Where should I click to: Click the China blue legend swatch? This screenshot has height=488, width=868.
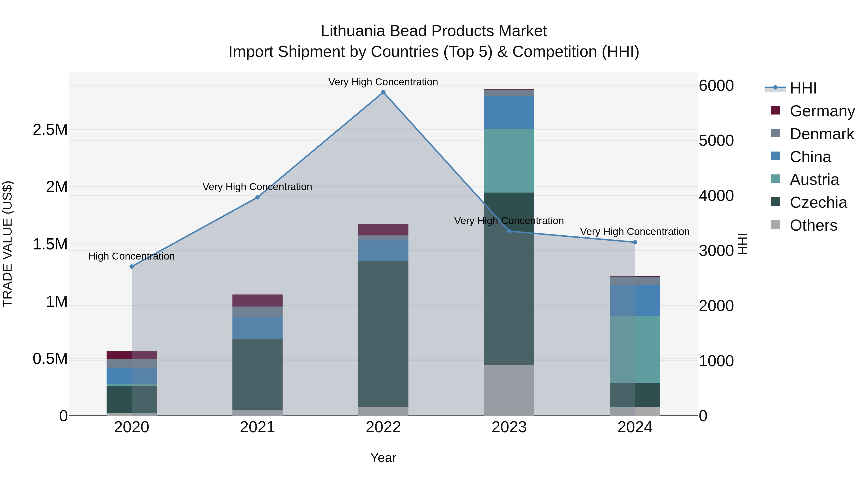point(775,156)
